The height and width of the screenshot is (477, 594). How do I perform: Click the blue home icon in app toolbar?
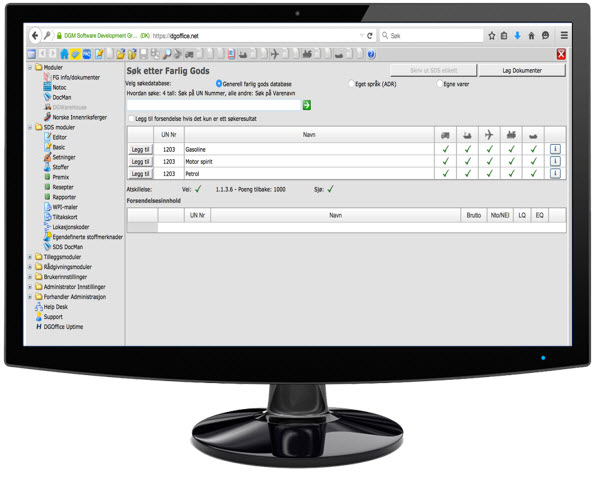pyautogui.click(x=64, y=54)
